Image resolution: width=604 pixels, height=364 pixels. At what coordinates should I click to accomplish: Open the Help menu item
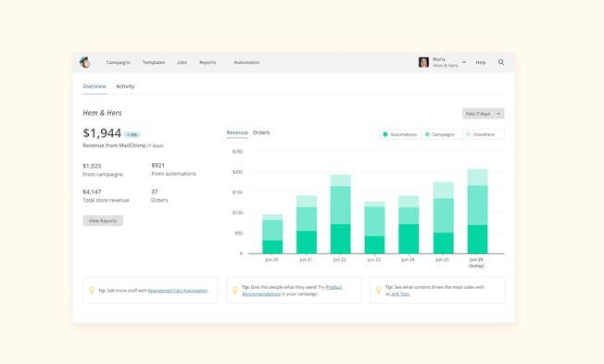(x=481, y=62)
